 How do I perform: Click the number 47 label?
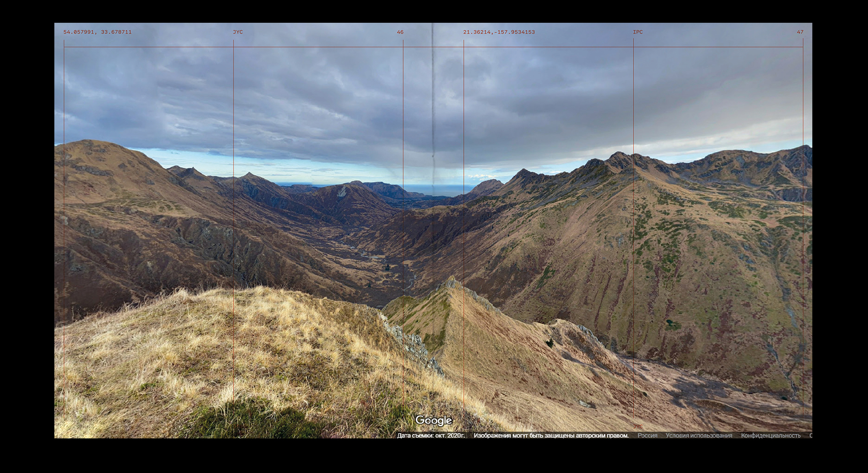[x=800, y=32]
